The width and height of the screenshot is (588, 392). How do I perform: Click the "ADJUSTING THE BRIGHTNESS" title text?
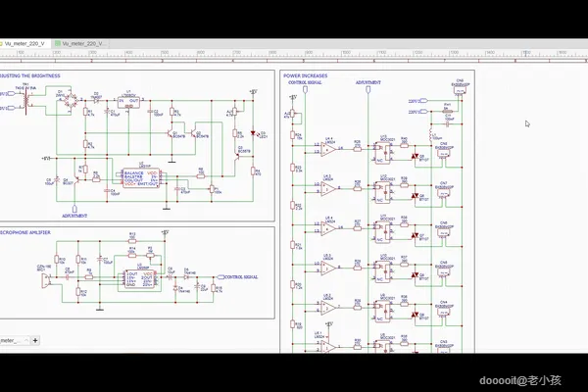click(x=30, y=75)
